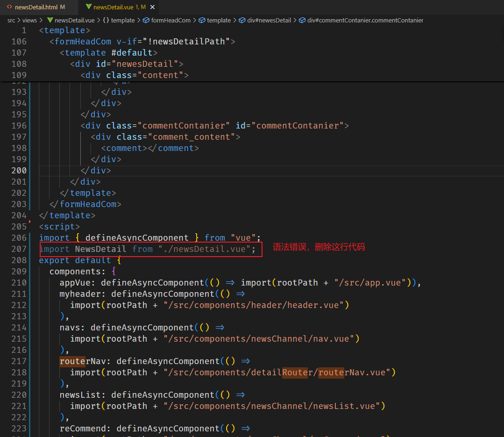
Task: Click the Vue icon in the breadcrumb path
Action: [50, 20]
